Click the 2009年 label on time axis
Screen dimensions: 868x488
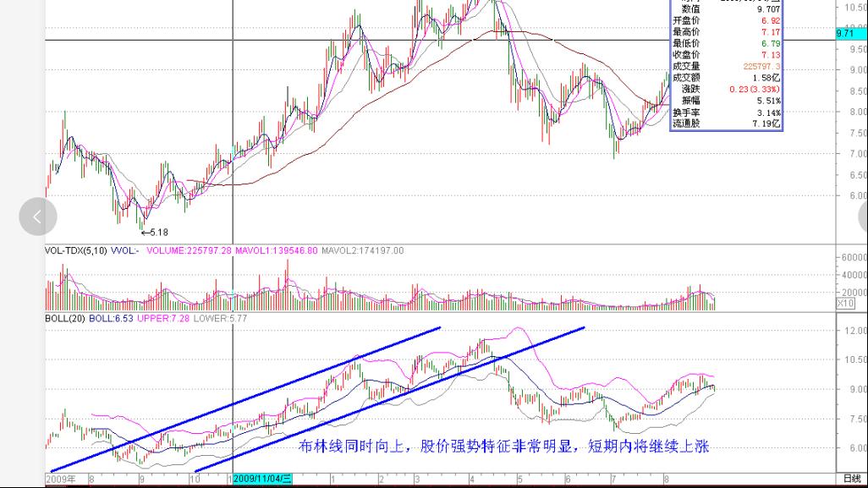pos(61,480)
